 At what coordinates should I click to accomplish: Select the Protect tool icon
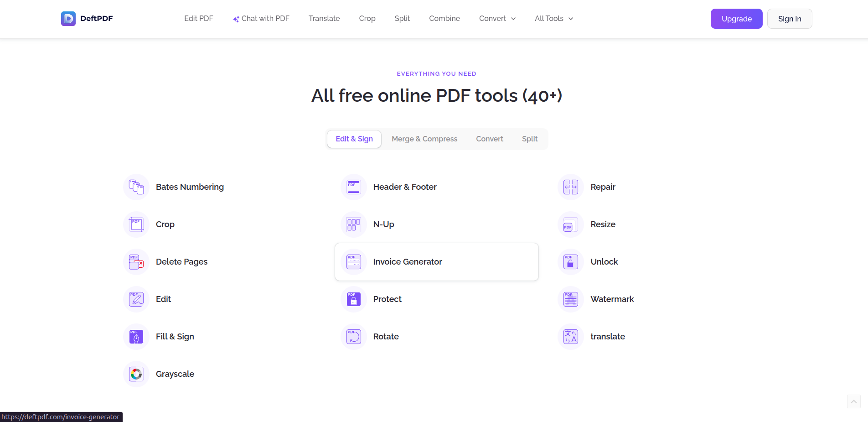[x=353, y=299]
